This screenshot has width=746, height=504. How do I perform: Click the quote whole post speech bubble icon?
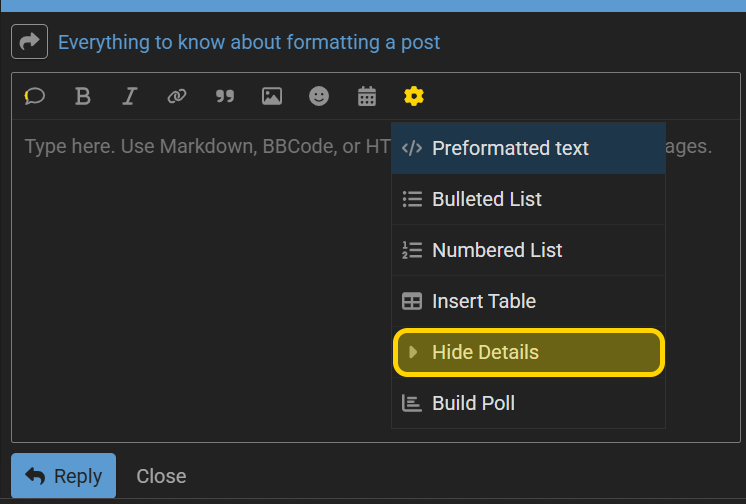35,96
